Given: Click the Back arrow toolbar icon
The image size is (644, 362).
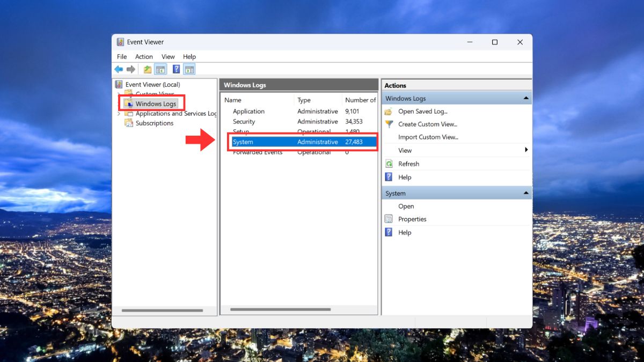Looking at the screenshot, I should point(119,69).
